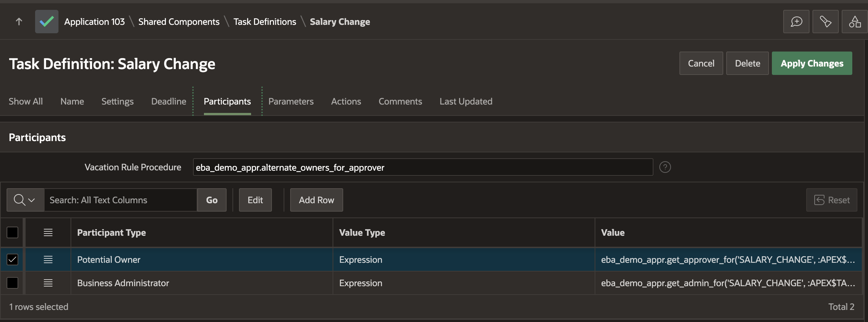Go to Application 103 breadcrumb
This screenshot has height=322, width=868.
(94, 22)
